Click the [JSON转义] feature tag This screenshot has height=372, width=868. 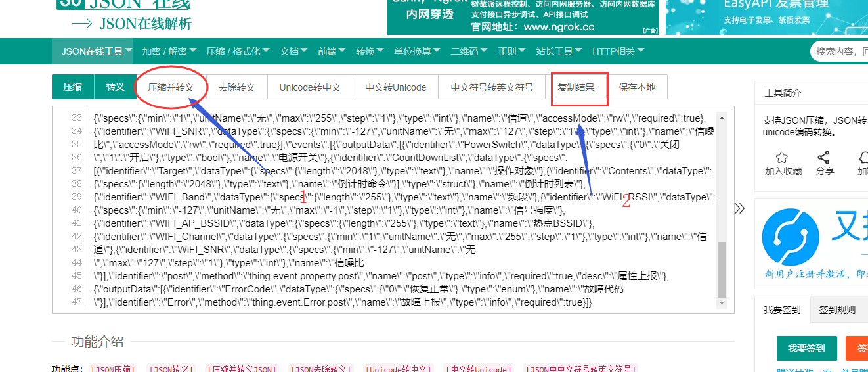(x=170, y=369)
